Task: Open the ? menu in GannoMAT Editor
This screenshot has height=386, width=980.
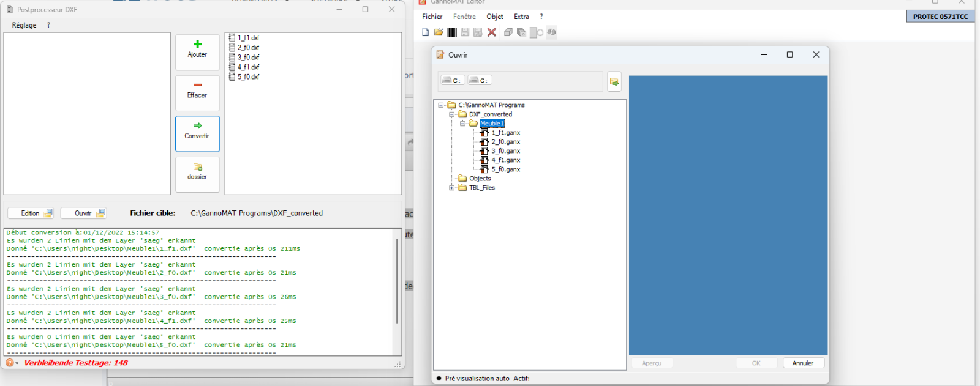Action: pyautogui.click(x=541, y=17)
